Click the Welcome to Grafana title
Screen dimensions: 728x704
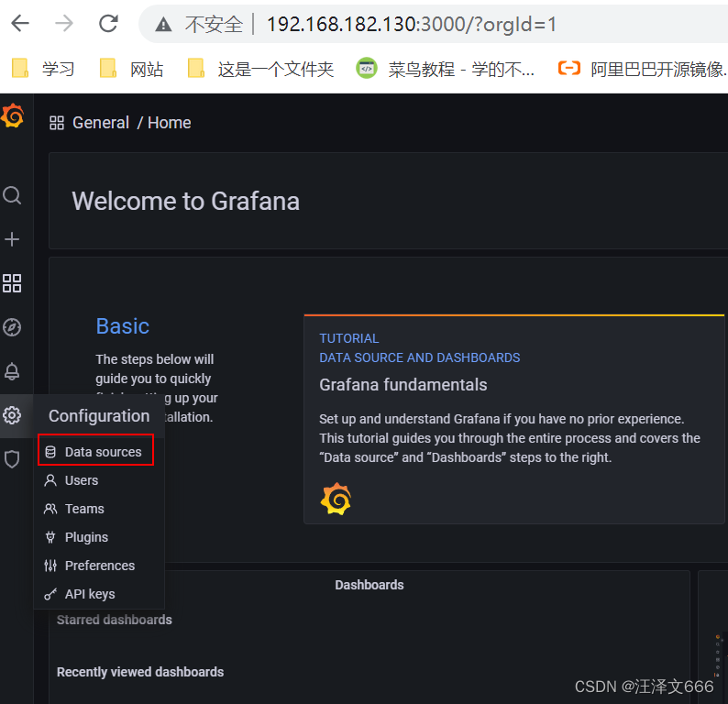pyautogui.click(x=186, y=201)
